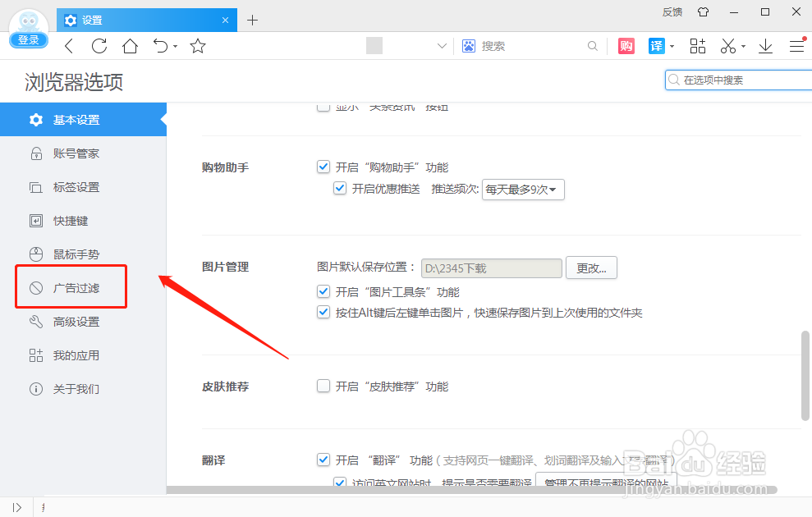Open the screenshot scissors tool
Image resolution: width=812 pixels, height=517 pixels.
coord(727,46)
